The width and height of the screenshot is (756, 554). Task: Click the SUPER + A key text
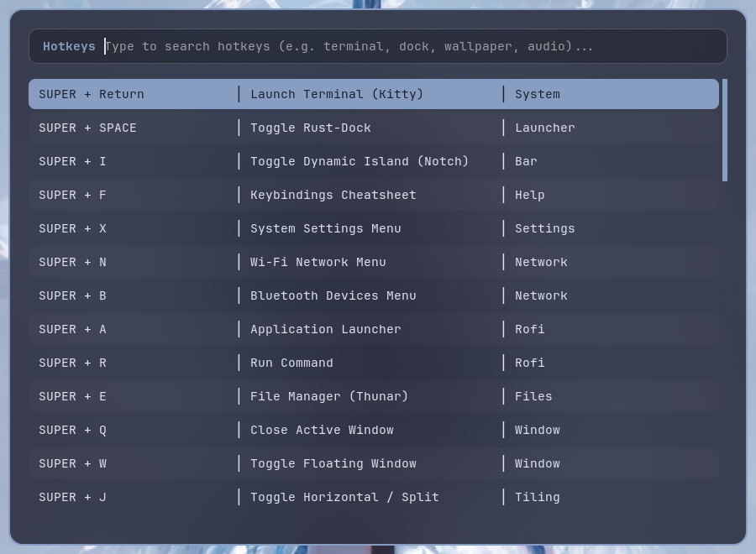click(72, 330)
